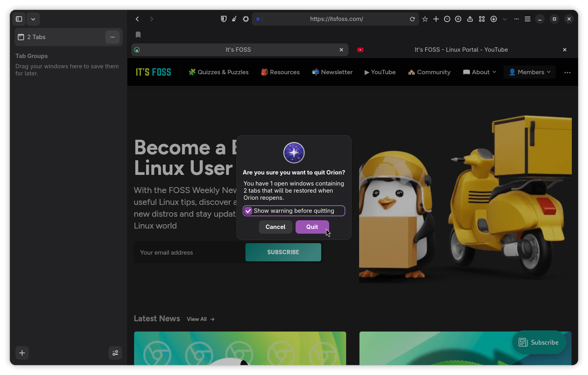Toggle the sidebar with the panel icon
The image size is (588, 375).
[19, 19]
